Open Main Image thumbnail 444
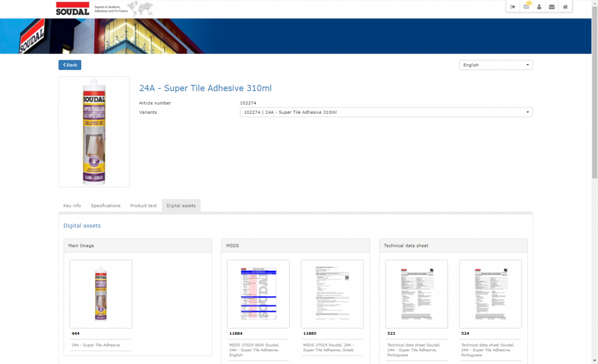 100,294
